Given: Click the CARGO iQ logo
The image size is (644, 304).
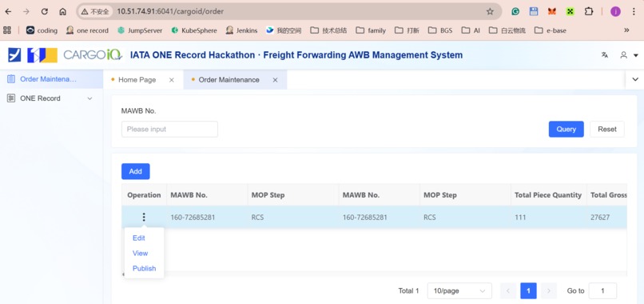Looking at the screenshot, I should click(x=93, y=54).
